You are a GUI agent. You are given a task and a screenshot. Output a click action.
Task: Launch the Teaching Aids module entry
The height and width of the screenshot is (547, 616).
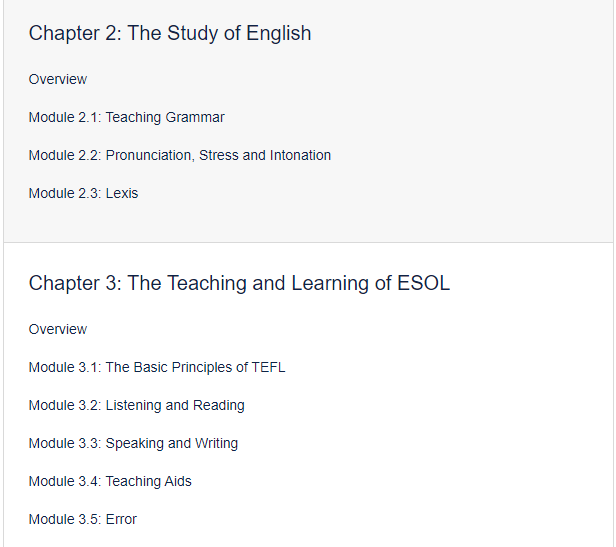click(110, 481)
